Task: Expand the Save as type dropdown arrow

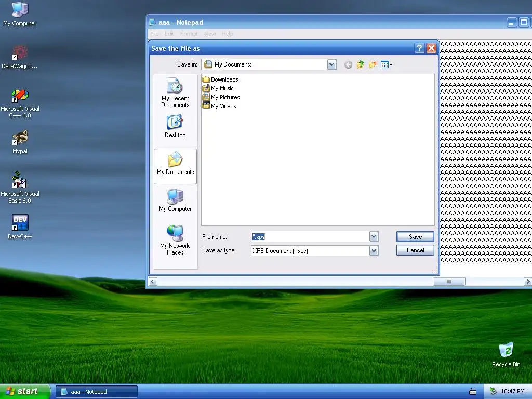Action: point(374,251)
